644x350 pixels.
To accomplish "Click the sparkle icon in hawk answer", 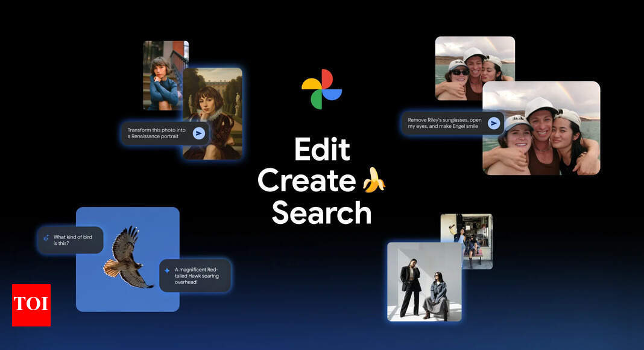I will (167, 270).
